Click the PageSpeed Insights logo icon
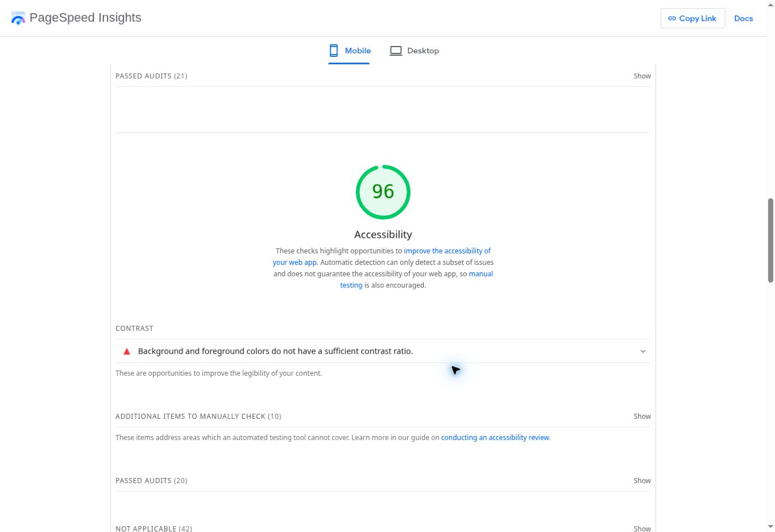The width and height of the screenshot is (775, 532). click(x=18, y=18)
